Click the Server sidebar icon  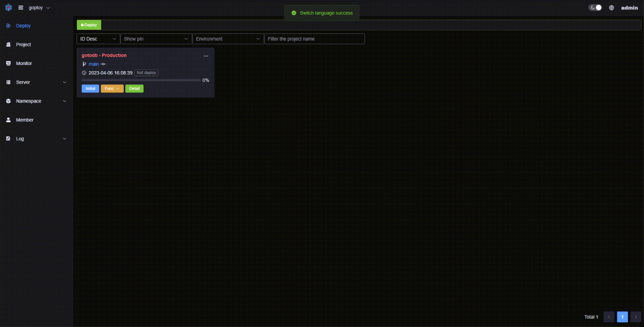[8, 82]
